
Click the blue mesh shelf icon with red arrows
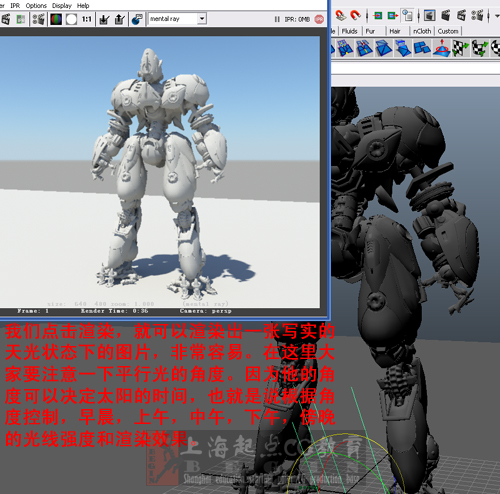pyautogui.click(x=364, y=48)
